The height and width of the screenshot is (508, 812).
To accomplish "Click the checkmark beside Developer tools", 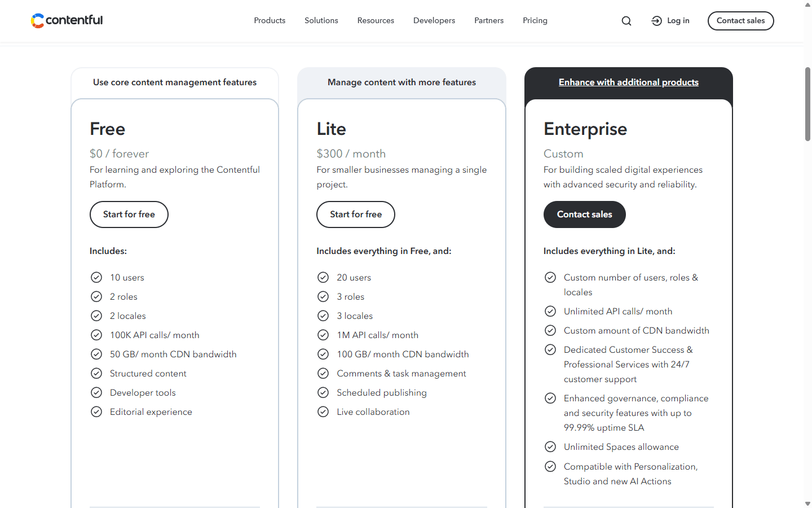I will point(96,392).
